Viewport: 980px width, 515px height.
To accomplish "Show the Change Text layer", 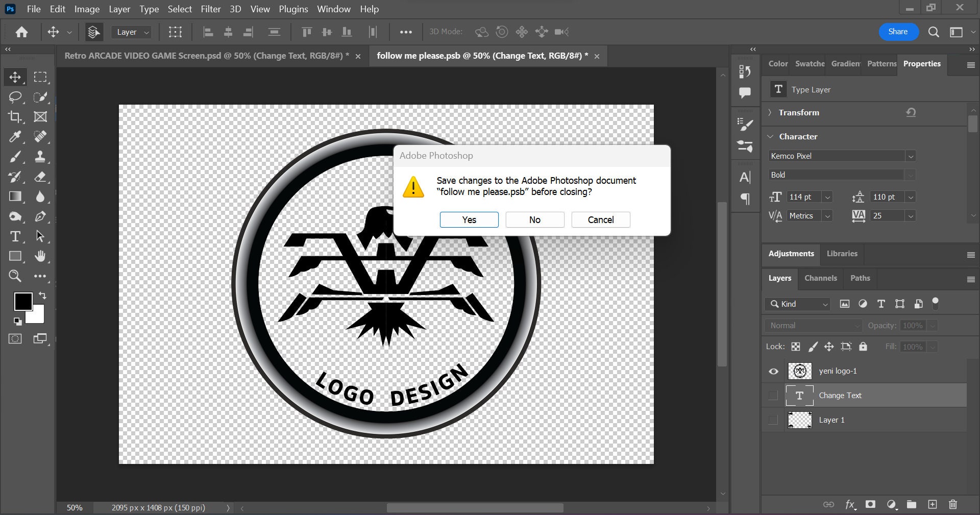I will tap(773, 396).
